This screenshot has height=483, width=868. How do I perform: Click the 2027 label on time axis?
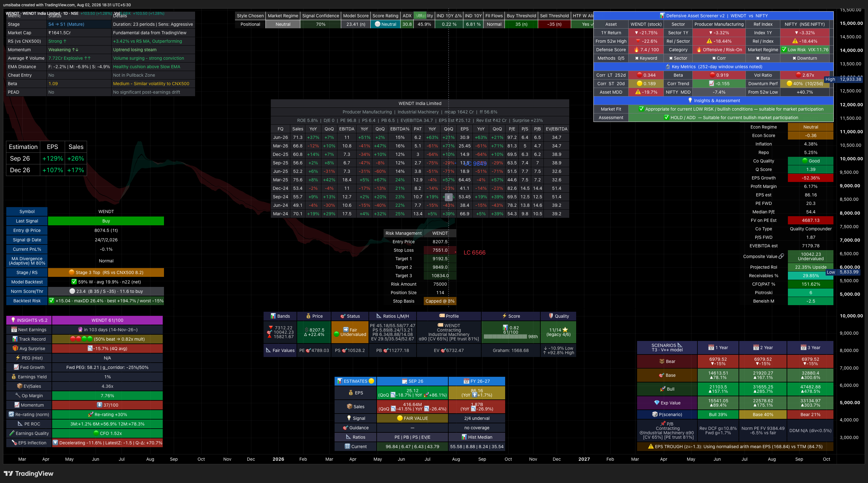tap(584, 459)
